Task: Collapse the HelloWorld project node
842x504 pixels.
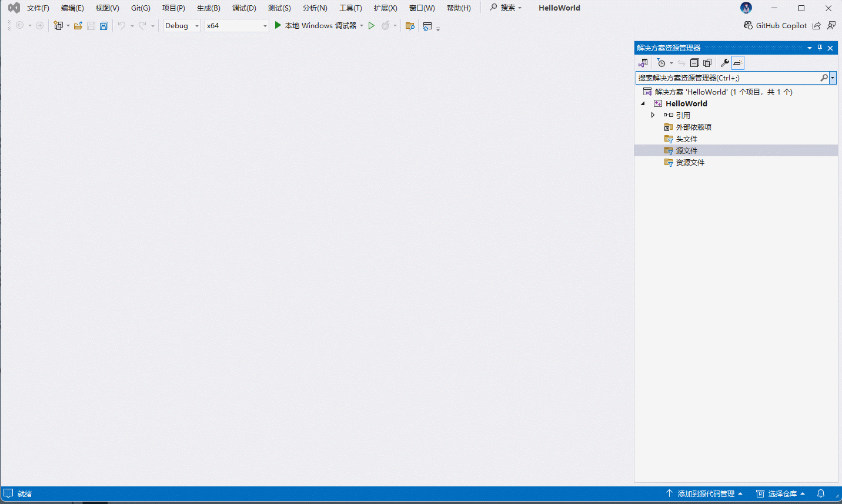Action: (x=643, y=103)
